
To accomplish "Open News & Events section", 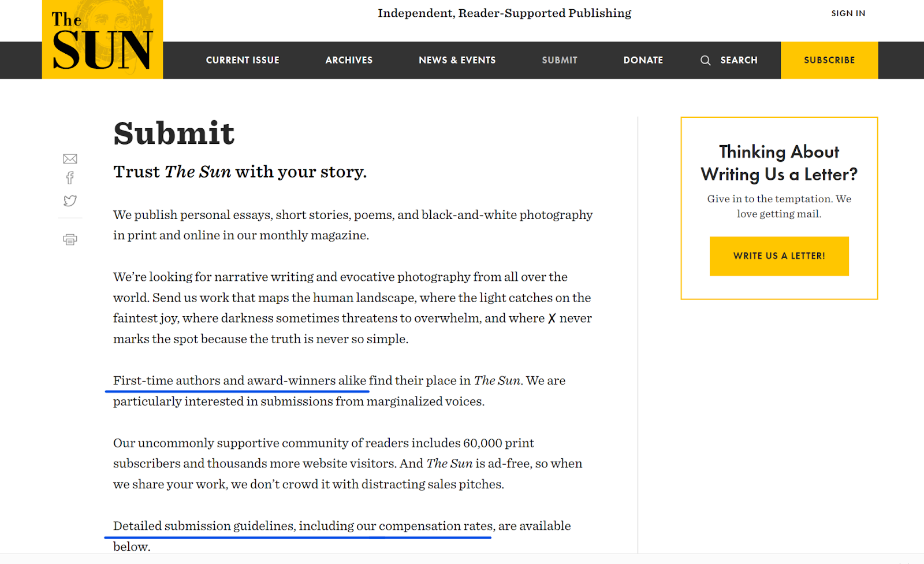I will click(x=457, y=60).
